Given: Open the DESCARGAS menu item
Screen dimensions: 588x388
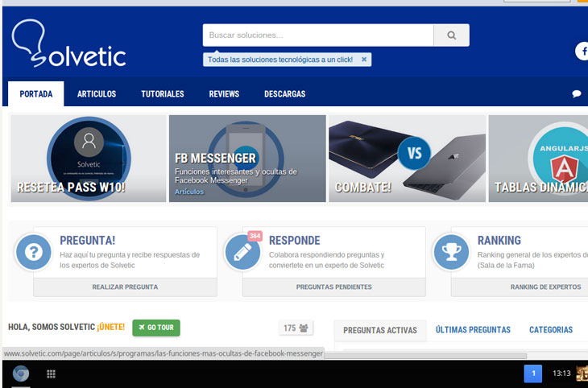Looking at the screenshot, I should pyautogui.click(x=284, y=93).
